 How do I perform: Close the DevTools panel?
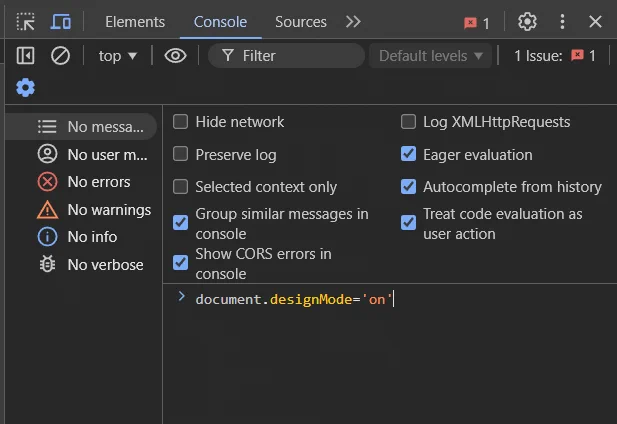click(595, 22)
